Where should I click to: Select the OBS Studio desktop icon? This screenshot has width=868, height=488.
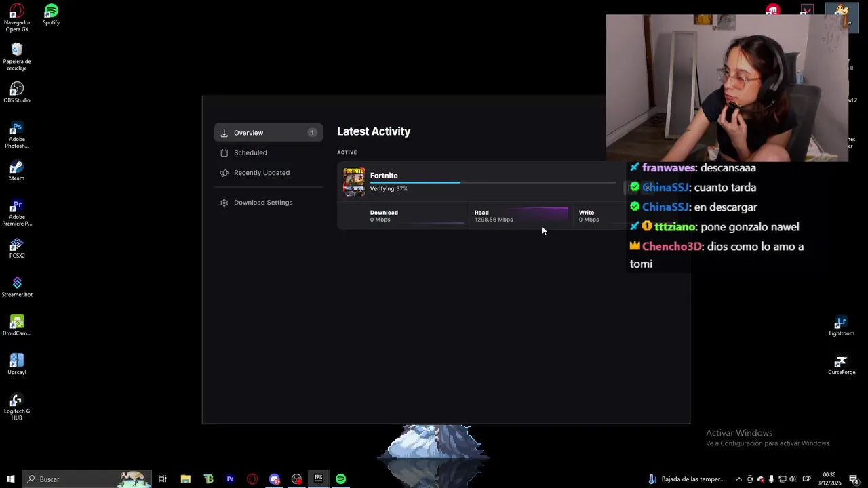(x=17, y=93)
